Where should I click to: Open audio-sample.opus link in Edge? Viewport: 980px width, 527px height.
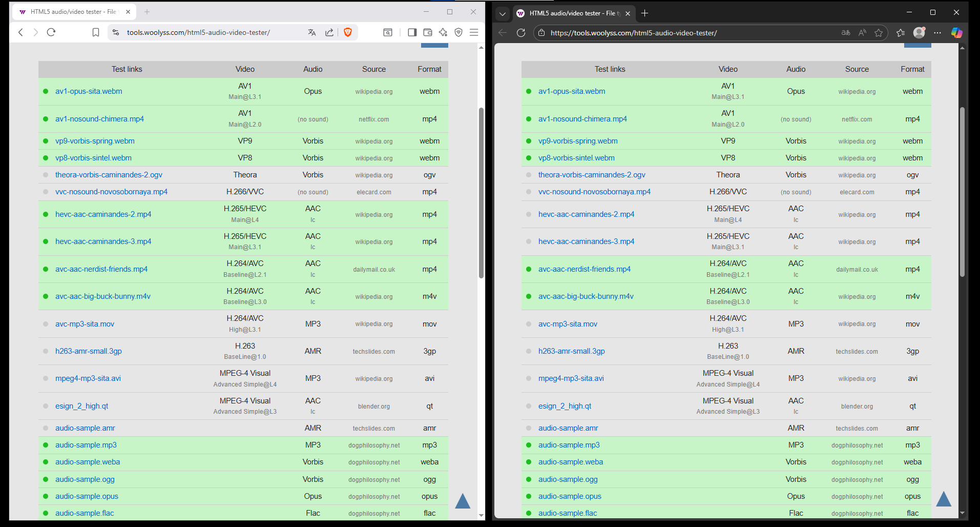[570, 496]
